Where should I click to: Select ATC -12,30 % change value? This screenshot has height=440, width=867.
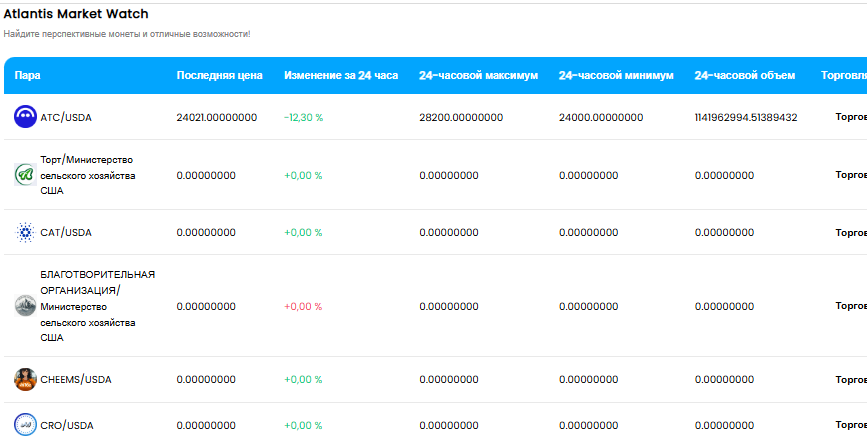[x=304, y=117]
